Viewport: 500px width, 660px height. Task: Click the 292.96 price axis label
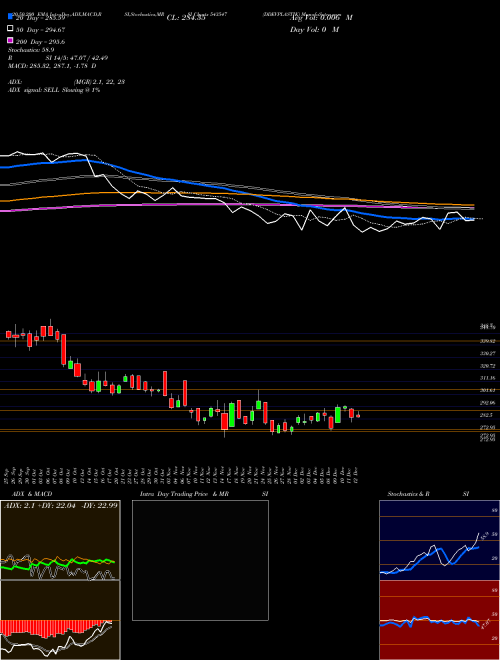coord(487,403)
